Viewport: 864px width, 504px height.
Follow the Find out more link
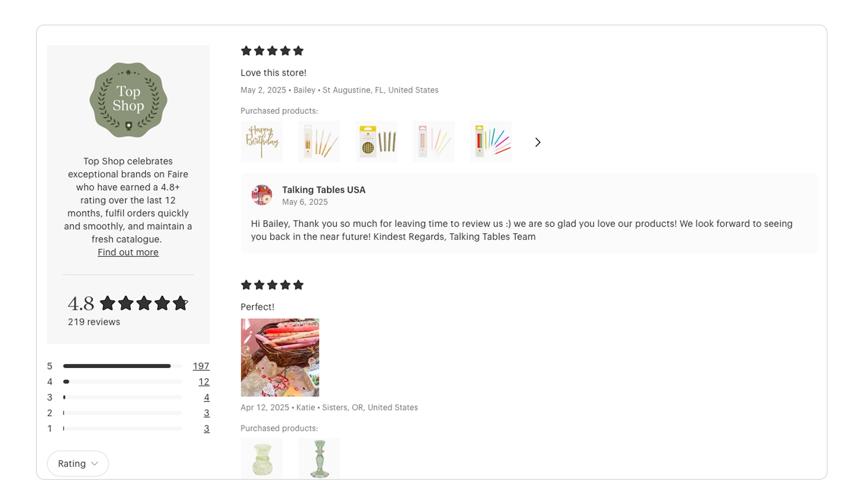(x=128, y=252)
